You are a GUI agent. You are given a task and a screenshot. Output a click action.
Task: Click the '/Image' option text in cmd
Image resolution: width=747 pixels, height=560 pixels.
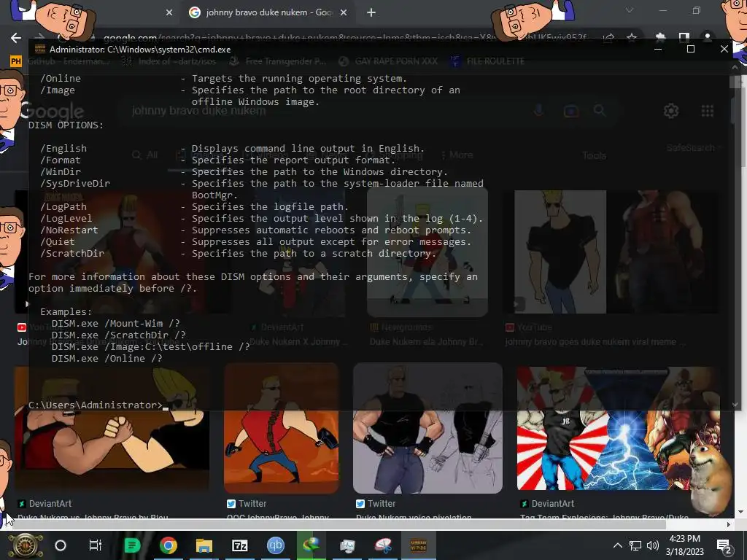[58, 90]
